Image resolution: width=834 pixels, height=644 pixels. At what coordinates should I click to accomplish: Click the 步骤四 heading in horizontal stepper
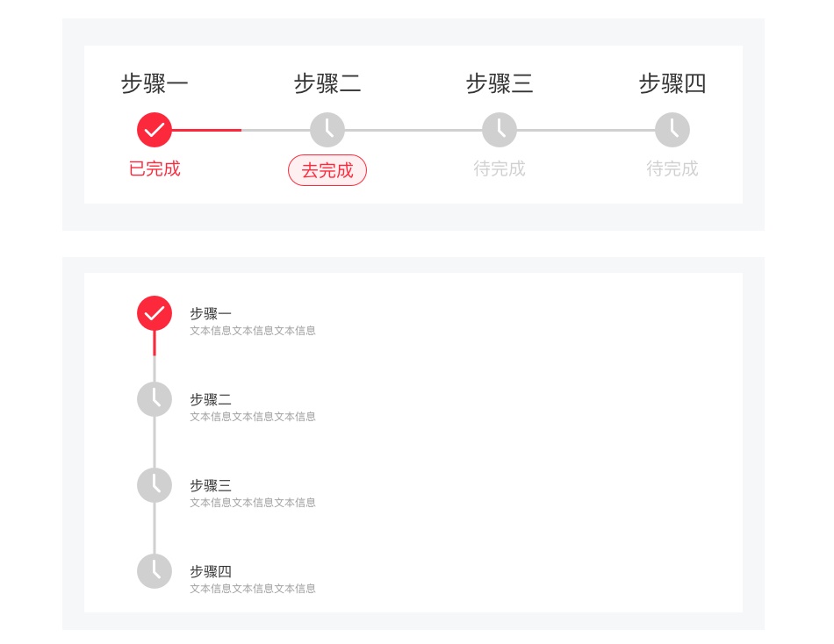tap(673, 83)
